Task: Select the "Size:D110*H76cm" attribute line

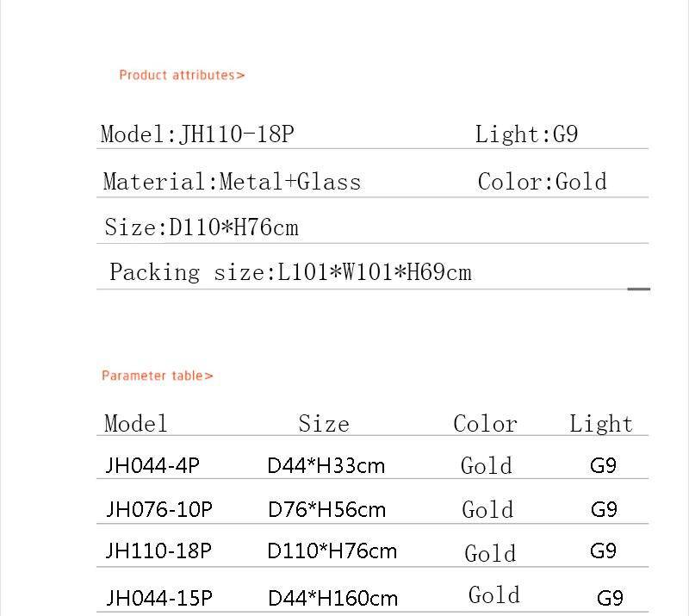Action: [202, 227]
